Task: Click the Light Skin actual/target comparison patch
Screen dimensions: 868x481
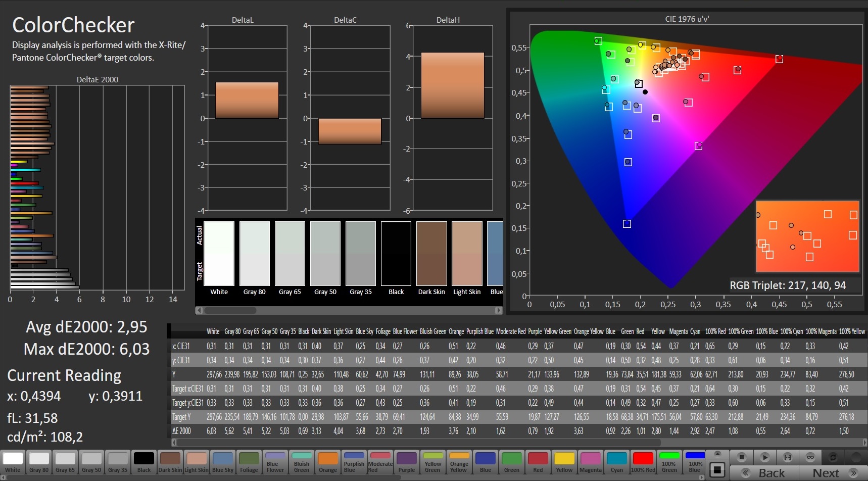Action: pyautogui.click(x=467, y=254)
